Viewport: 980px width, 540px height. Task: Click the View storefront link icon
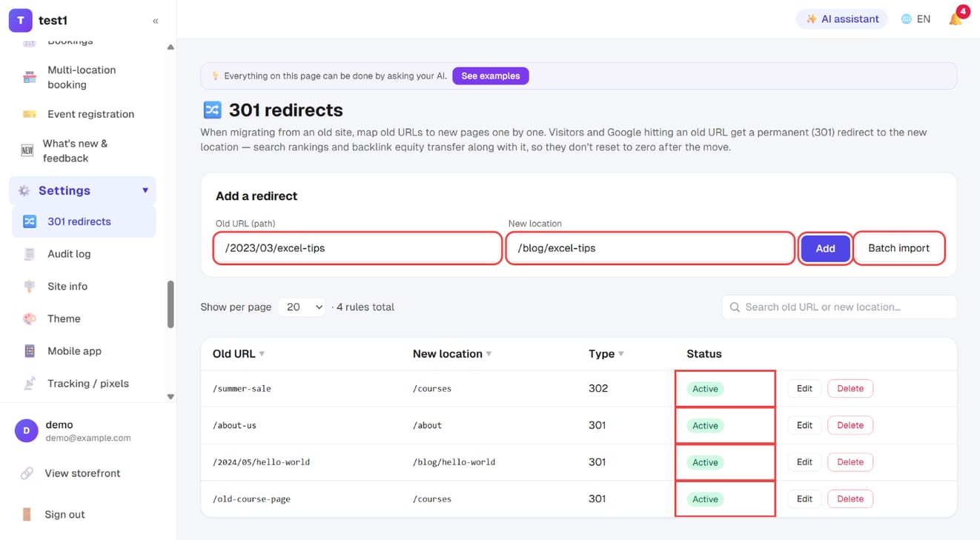click(27, 473)
